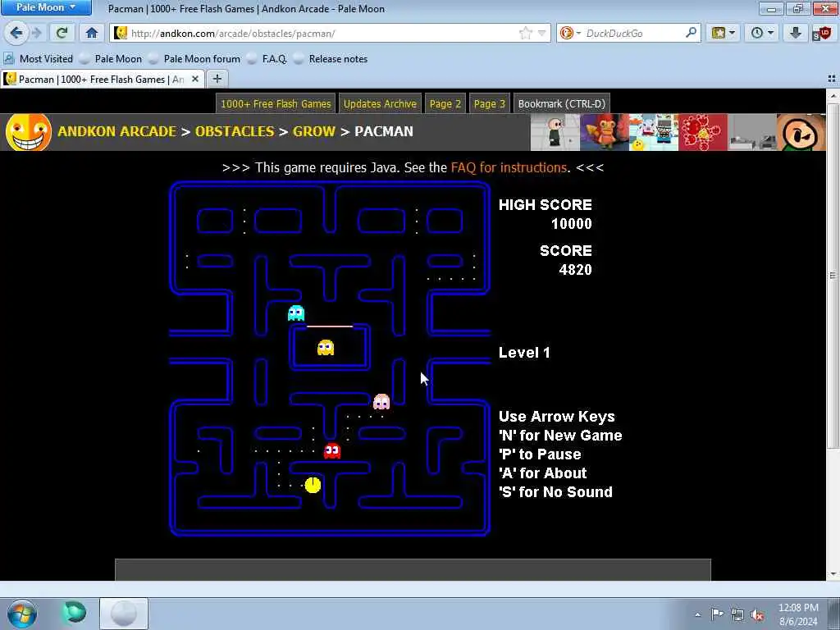The width and height of the screenshot is (840, 630).
Task: Reload the Pacman page
Action: pyautogui.click(x=62, y=33)
